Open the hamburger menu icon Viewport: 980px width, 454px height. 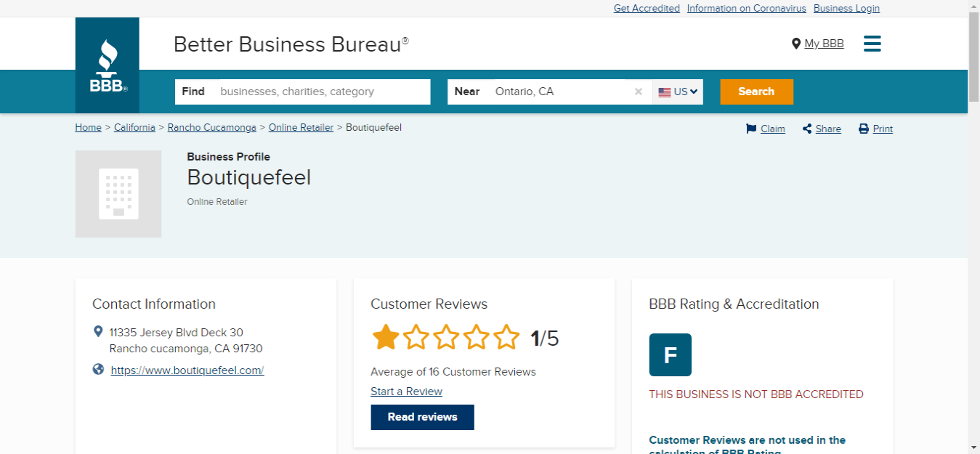click(872, 44)
